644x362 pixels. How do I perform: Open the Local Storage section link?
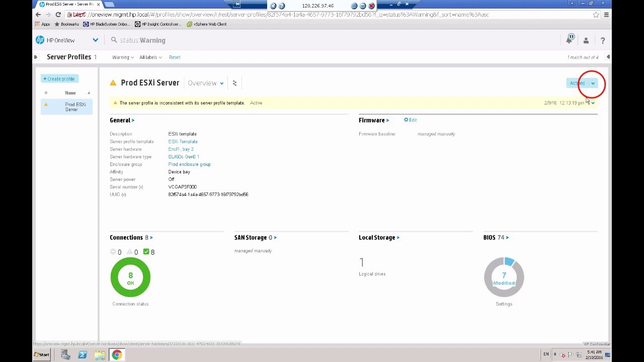379,237
